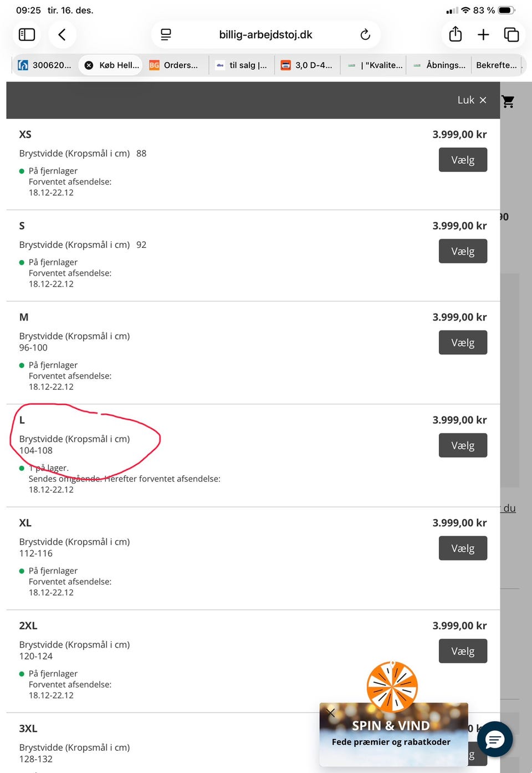Add a new tab with plus icon
Image resolution: width=532 pixels, height=773 pixels.
tap(483, 34)
